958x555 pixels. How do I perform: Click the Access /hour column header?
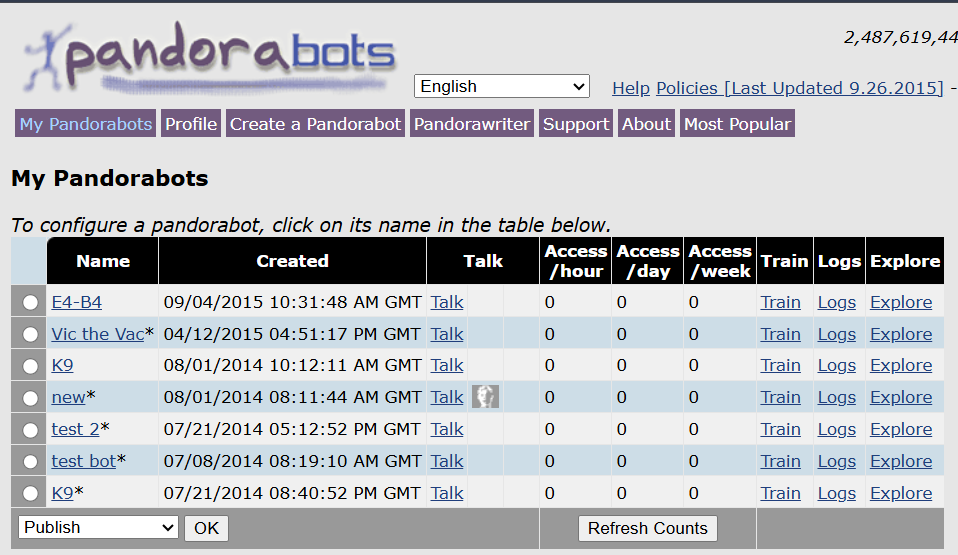[x=576, y=261]
